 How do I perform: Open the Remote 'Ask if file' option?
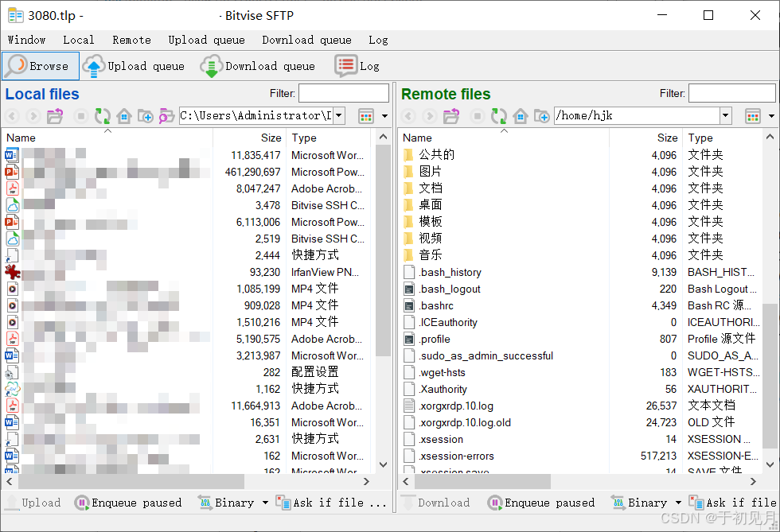pyautogui.click(x=734, y=503)
